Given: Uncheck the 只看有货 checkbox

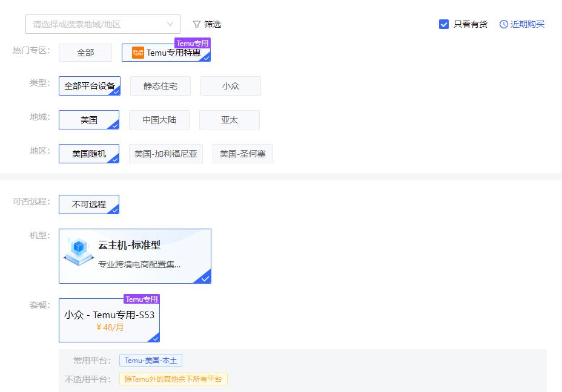Looking at the screenshot, I should (444, 24).
